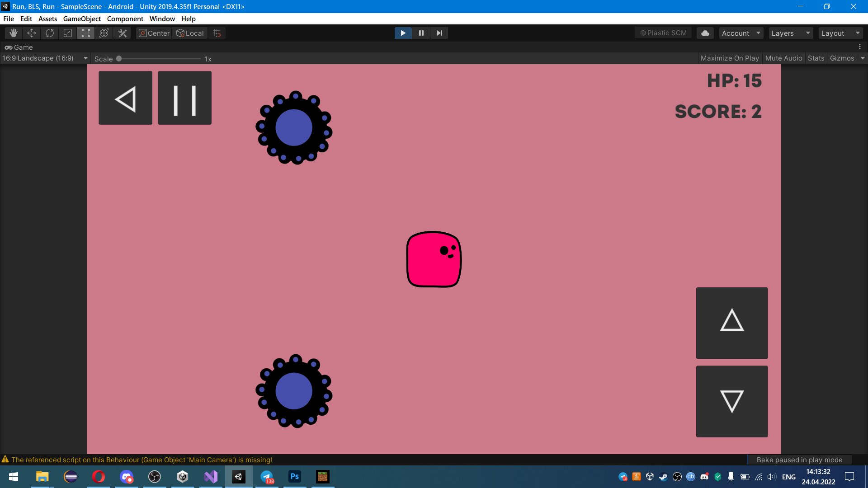Screen dimensions: 868x488
Task: Open the GameObject menu
Action: [81, 19]
